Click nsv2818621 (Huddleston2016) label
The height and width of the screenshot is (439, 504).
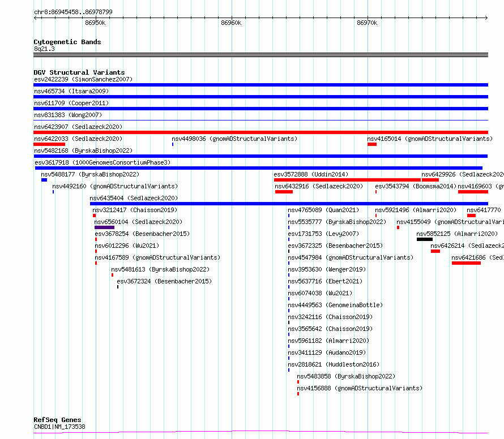(334, 364)
